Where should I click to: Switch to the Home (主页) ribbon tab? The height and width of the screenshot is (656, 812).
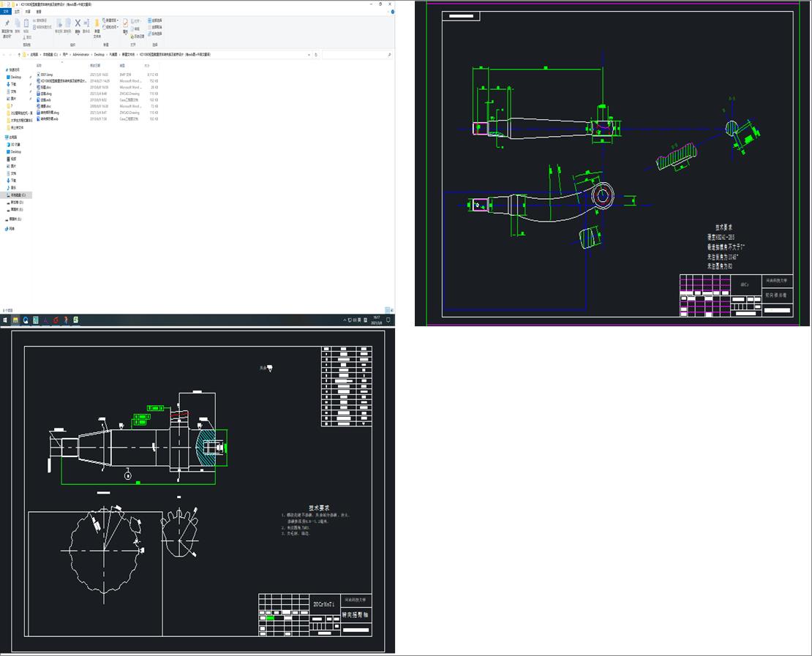click(x=17, y=12)
